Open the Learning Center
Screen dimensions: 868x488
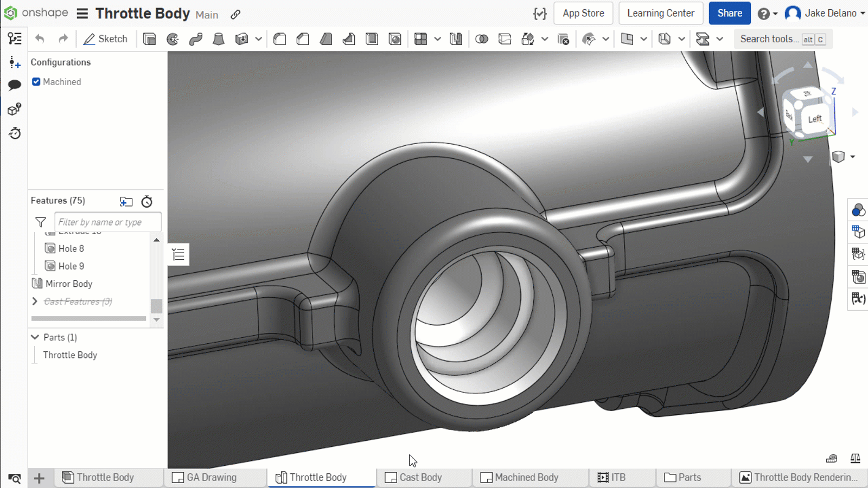pyautogui.click(x=660, y=13)
